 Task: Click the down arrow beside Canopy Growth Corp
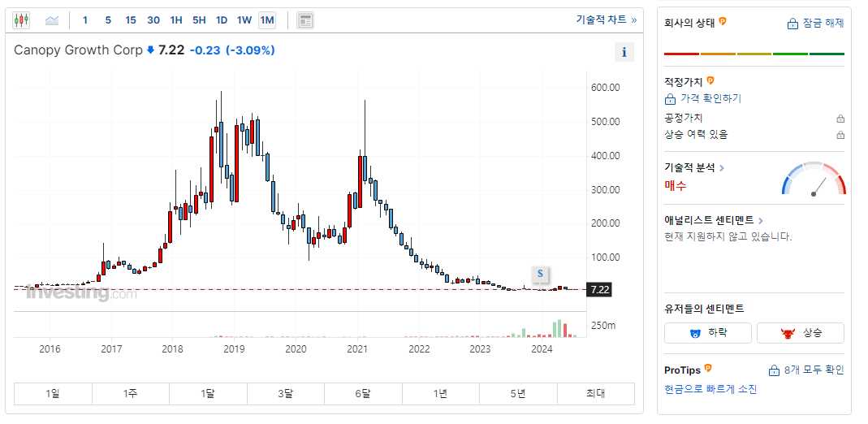(x=150, y=50)
